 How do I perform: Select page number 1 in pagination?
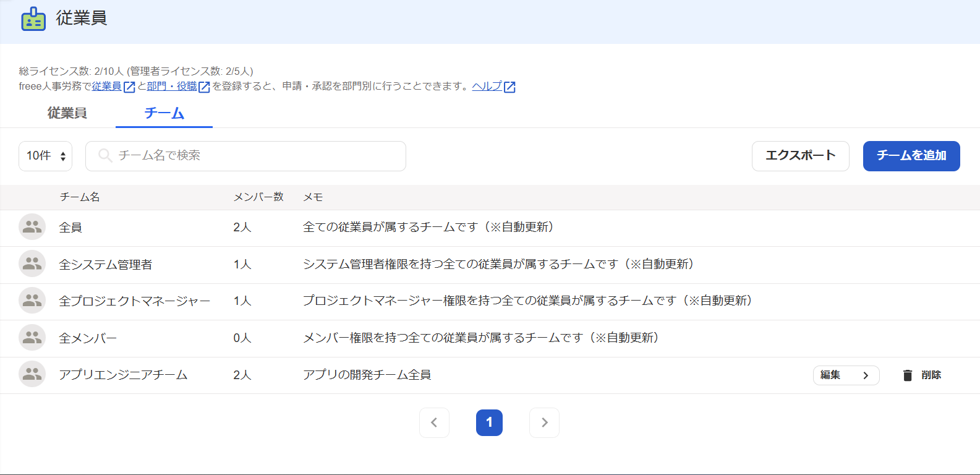click(x=489, y=422)
